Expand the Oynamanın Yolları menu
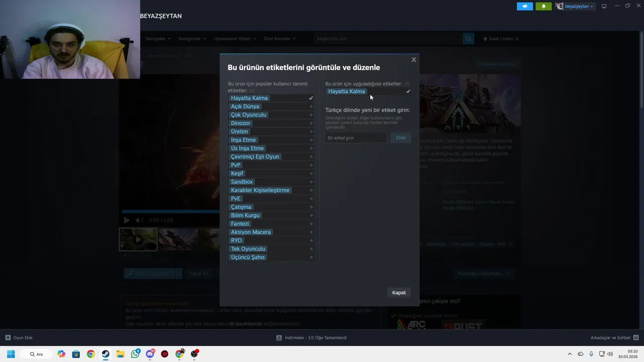 coord(235,39)
